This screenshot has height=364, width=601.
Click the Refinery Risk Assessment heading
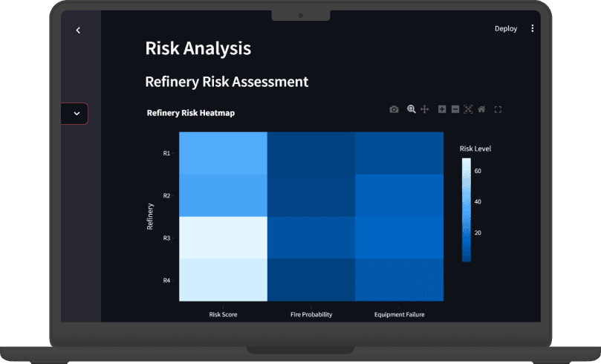[x=227, y=82]
